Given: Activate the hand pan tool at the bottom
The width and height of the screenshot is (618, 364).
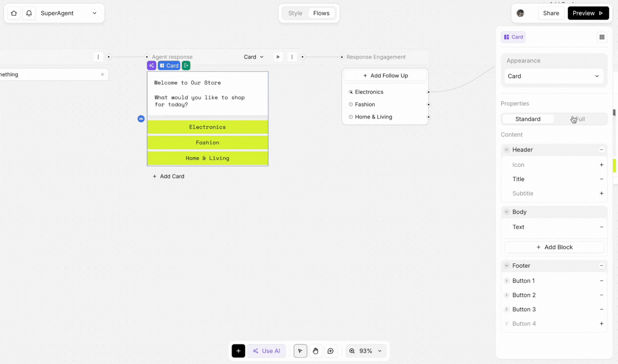Looking at the screenshot, I should tap(315, 351).
